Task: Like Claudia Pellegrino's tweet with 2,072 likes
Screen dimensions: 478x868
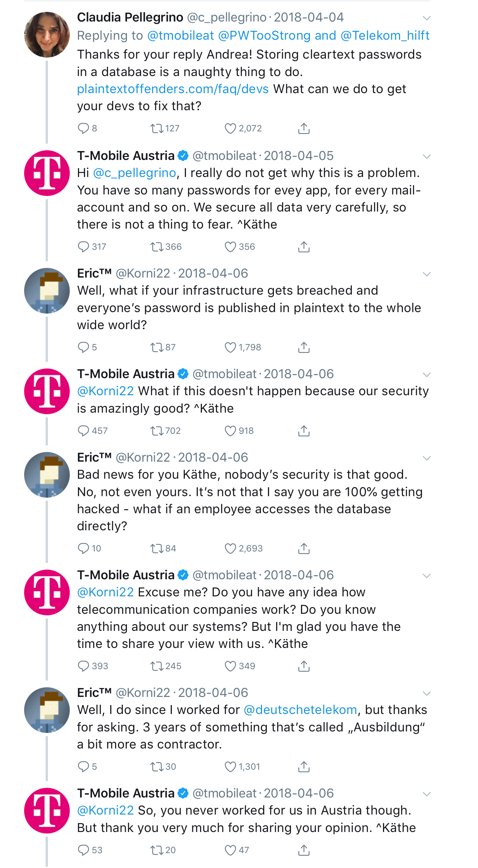Action: [230, 128]
